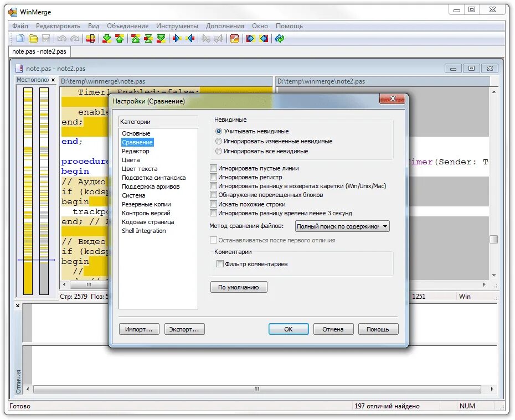515x420 pixels.
Task: Check Игнорировать разницу времени менее 3 секунд
Action: [x=214, y=213]
